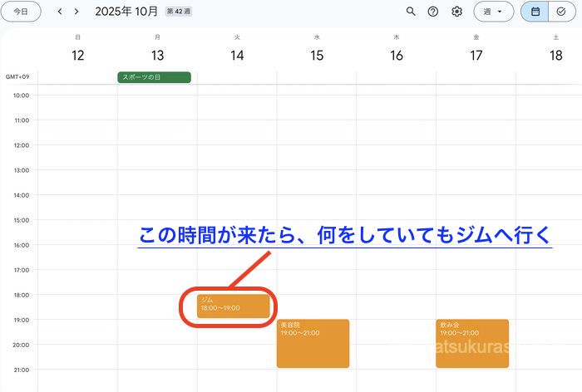Select Monday 13 date header
The image size is (582, 392).
click(157, 55)
